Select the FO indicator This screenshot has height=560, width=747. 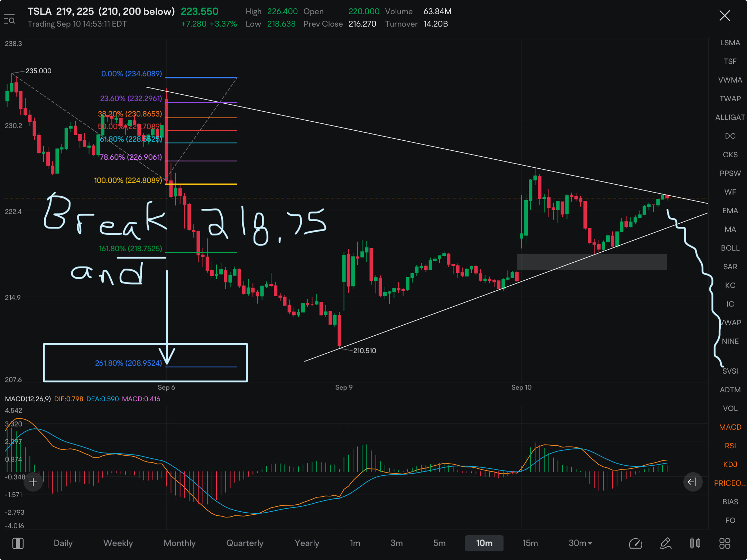coord(730,521)
